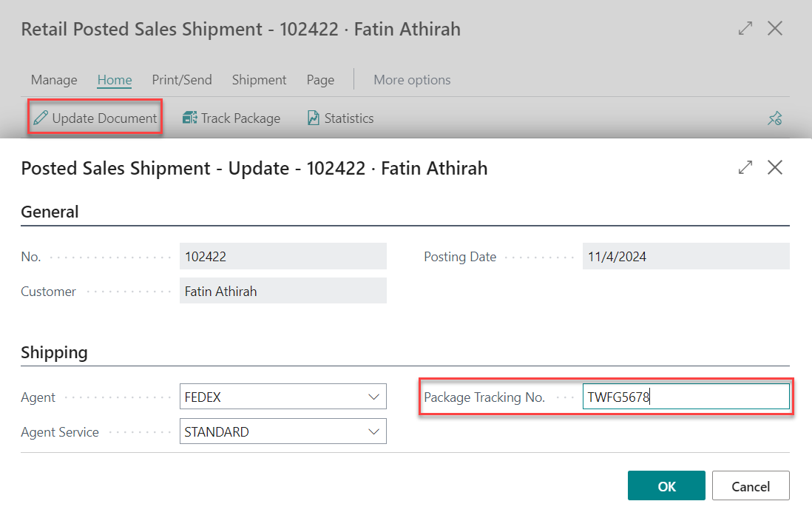Screen dimensions: 812x521
Task: Open the Shipment menu
Action: (x=259, y=80)
